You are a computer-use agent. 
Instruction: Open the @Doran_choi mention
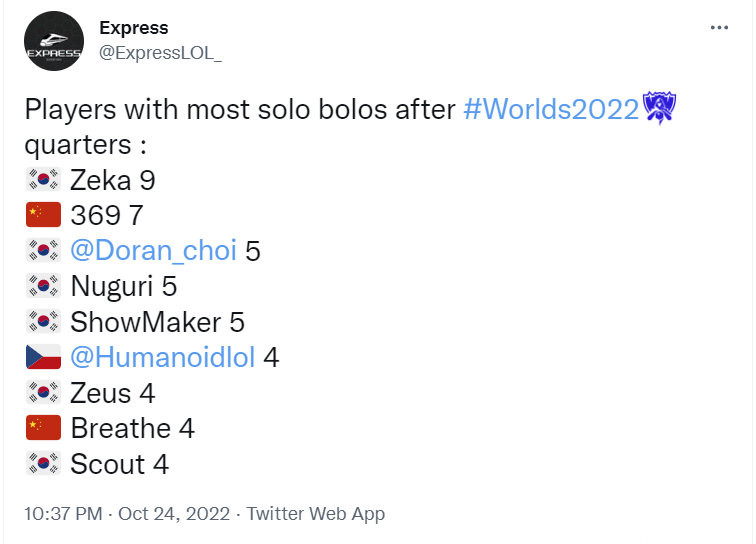click(153, 251)
